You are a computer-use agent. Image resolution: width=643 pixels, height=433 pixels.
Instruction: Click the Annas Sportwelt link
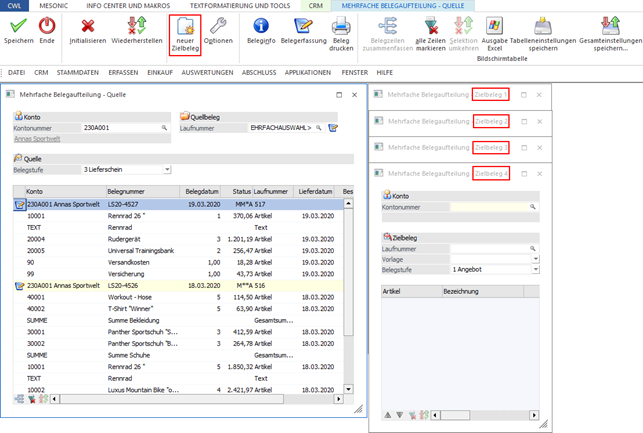(36, 139)
